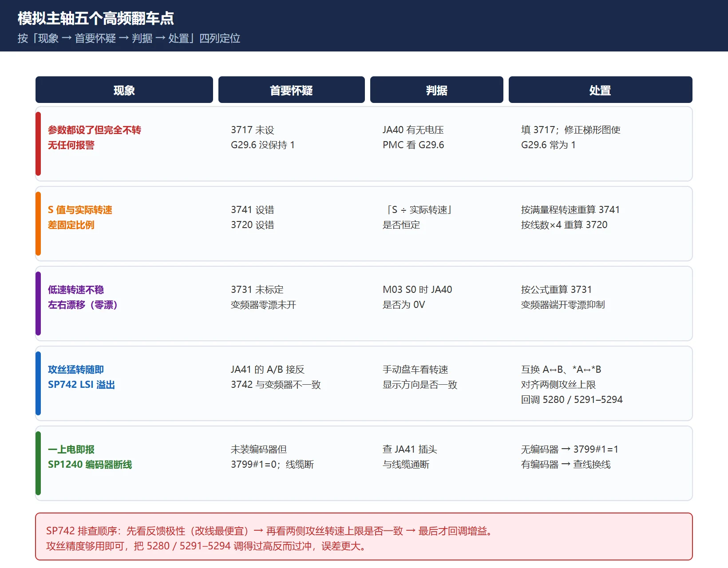Click the 现象 column header
728x568 pixels.
(x=124, y=90)
